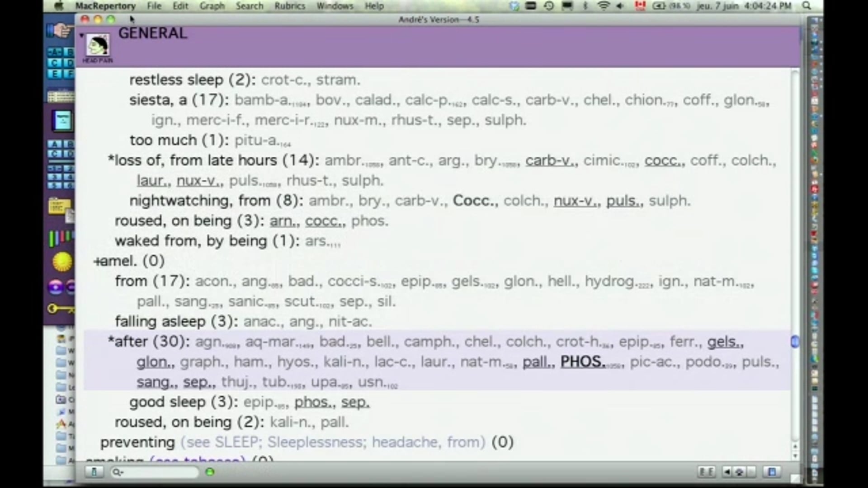
Task: Click the yellow sun icon in the sidebar
Action: (x=61, y=261)
